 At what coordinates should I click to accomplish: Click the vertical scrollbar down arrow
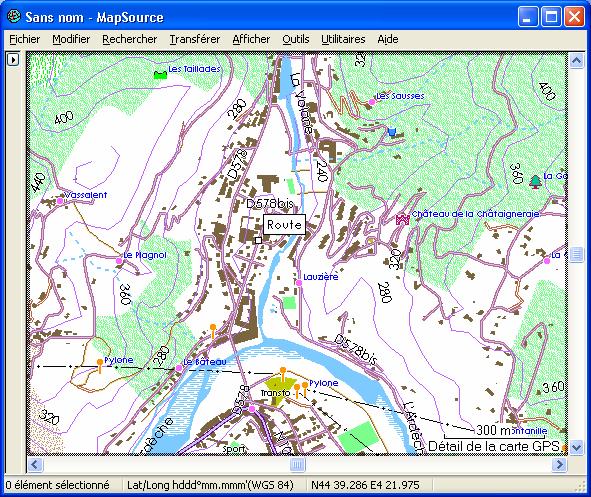(x=576, y=447)
